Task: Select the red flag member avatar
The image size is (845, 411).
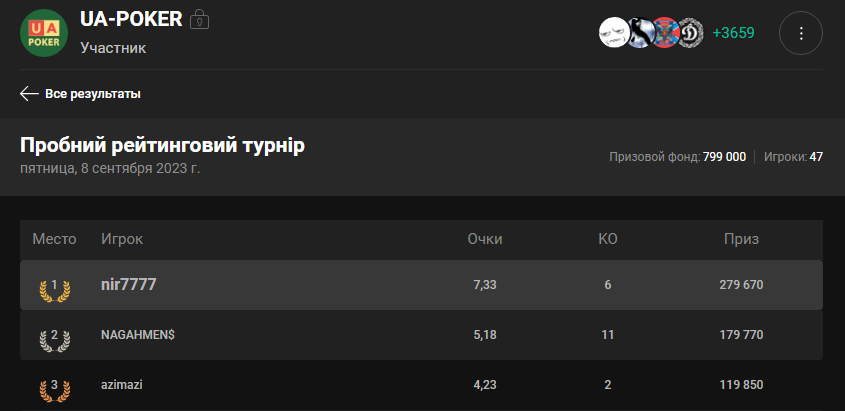Action: (665, 33)
